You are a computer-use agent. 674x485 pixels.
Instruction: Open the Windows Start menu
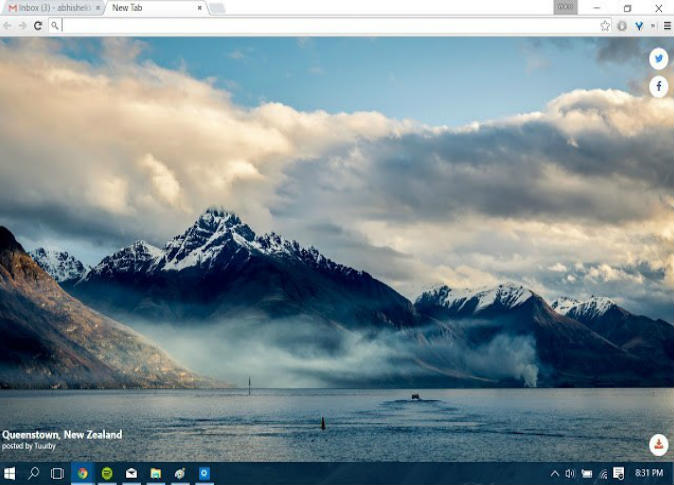point(10,473)
